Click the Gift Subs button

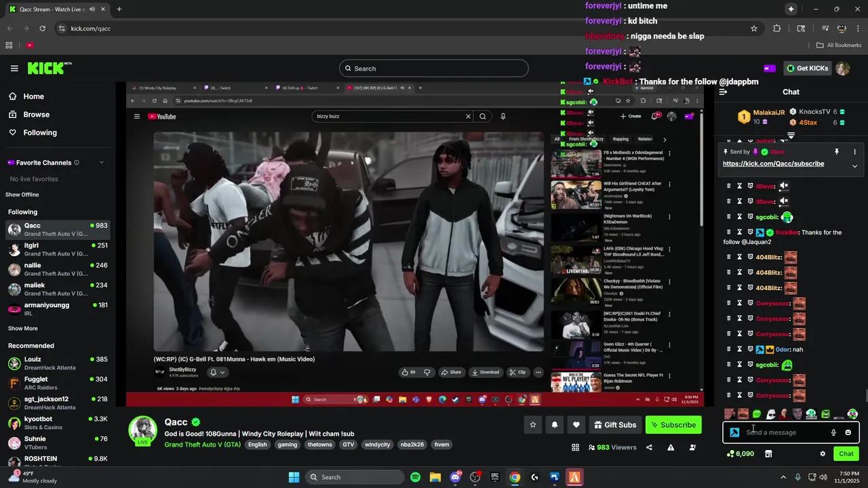615,425
